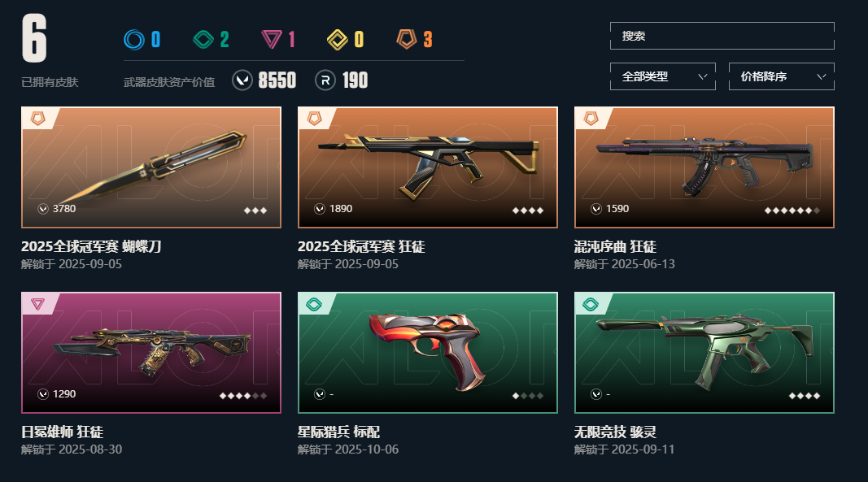Click the tier badge on 混沌序曲 狂徒 card
Viewport: 868px width, 482px height.
tap(591, 119)
